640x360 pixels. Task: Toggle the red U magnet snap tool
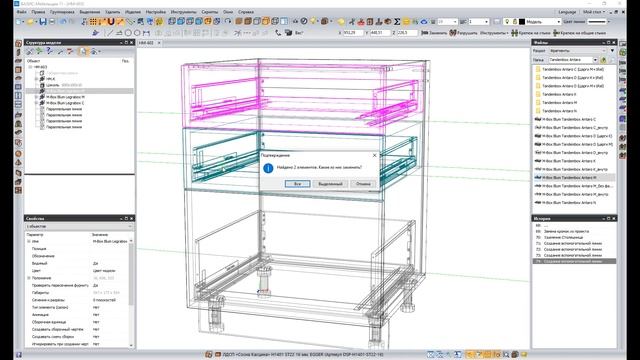(x=111, y=21)
